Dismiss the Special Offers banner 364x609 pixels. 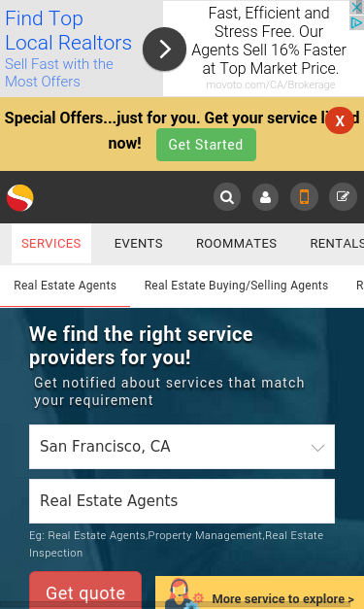[340, 120]
